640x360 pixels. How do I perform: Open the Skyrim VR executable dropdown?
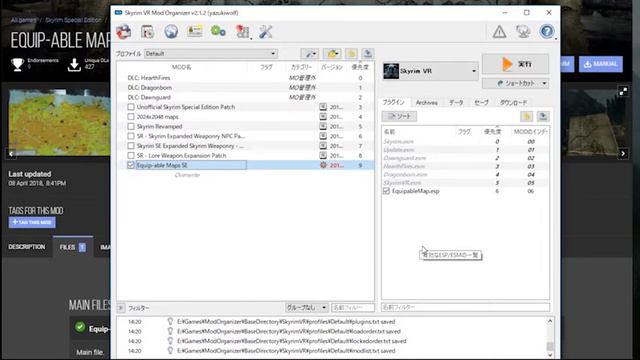click(x=430, y=71)
